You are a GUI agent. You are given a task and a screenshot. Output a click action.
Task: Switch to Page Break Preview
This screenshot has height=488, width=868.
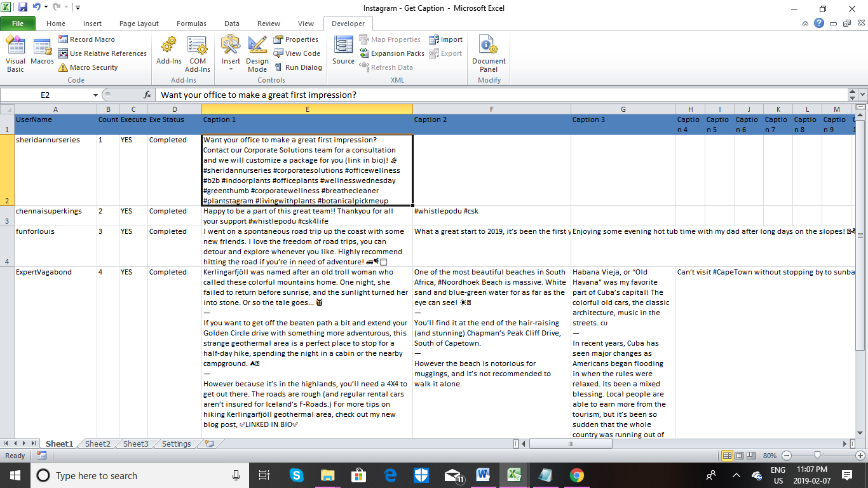[750, 456]
